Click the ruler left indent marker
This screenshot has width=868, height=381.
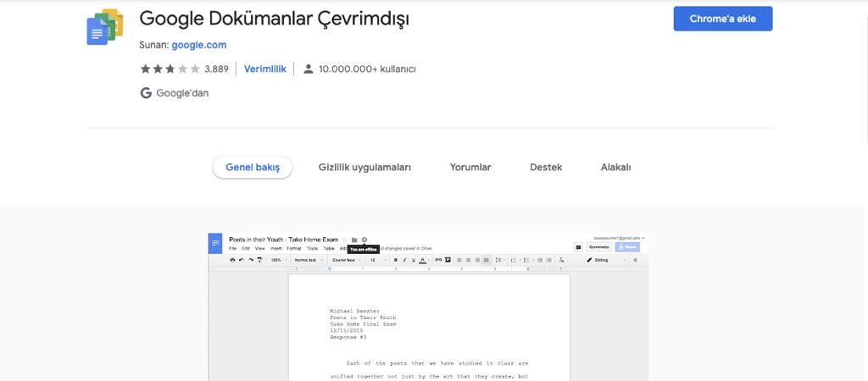click(x=330, y=268)
